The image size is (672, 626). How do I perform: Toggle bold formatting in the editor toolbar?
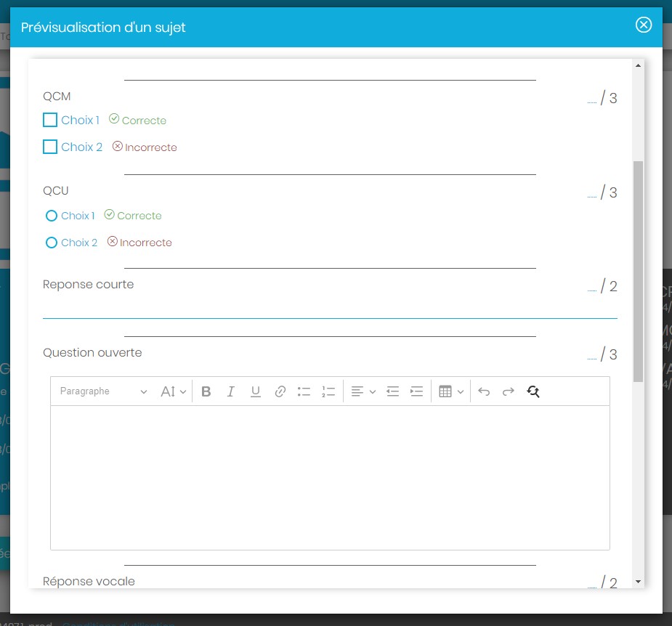pos(206,391)
